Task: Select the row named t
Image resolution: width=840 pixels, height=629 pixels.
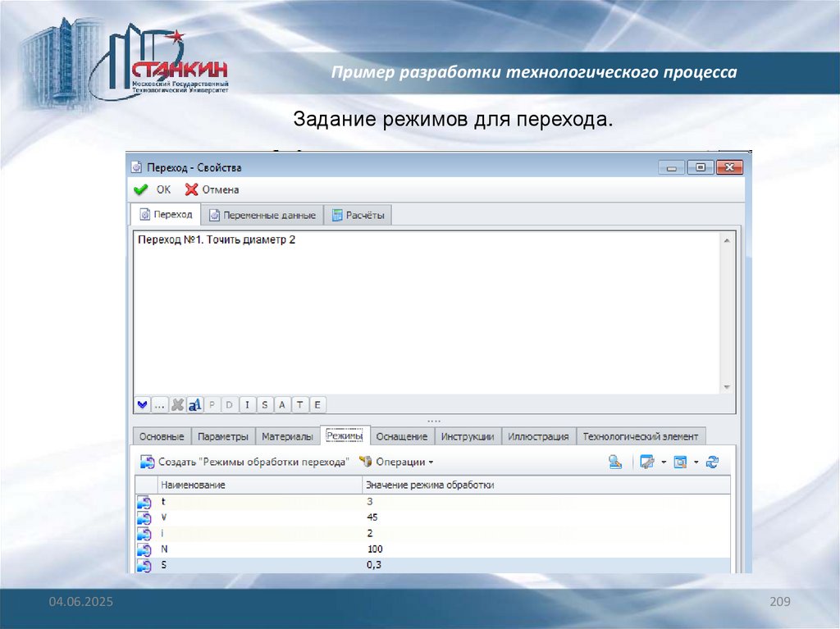Action: (433, 502)
